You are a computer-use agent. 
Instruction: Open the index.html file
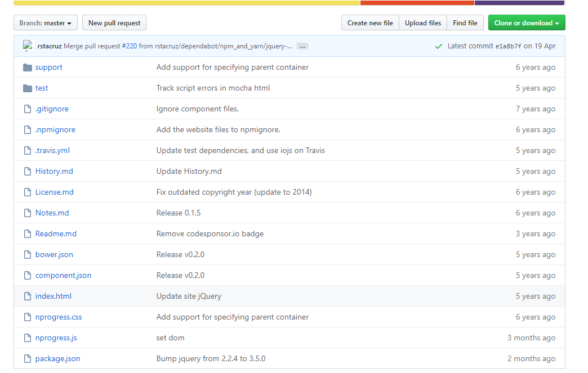[54, 296]
